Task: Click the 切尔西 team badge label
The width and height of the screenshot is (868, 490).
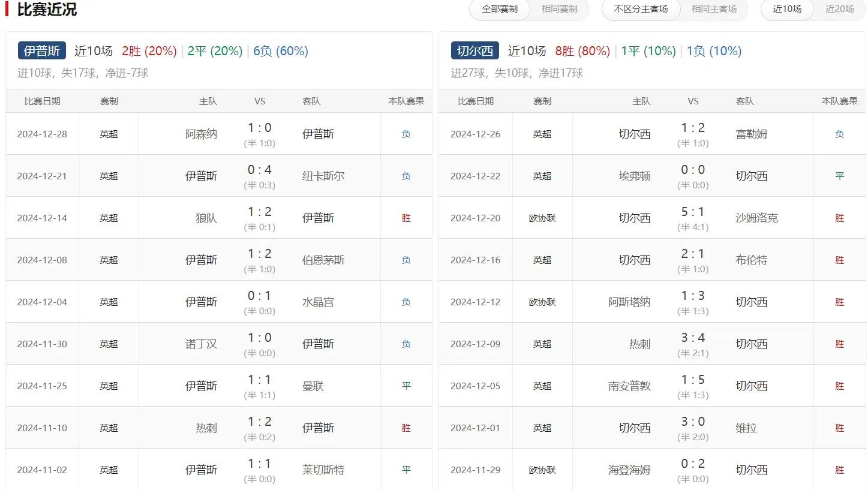Action: (475, 51)
